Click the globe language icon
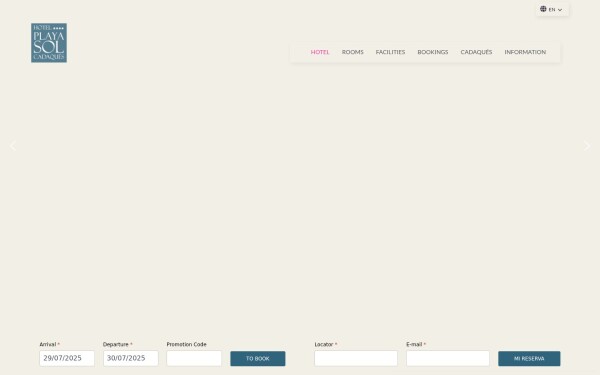 tap(543, 9)
